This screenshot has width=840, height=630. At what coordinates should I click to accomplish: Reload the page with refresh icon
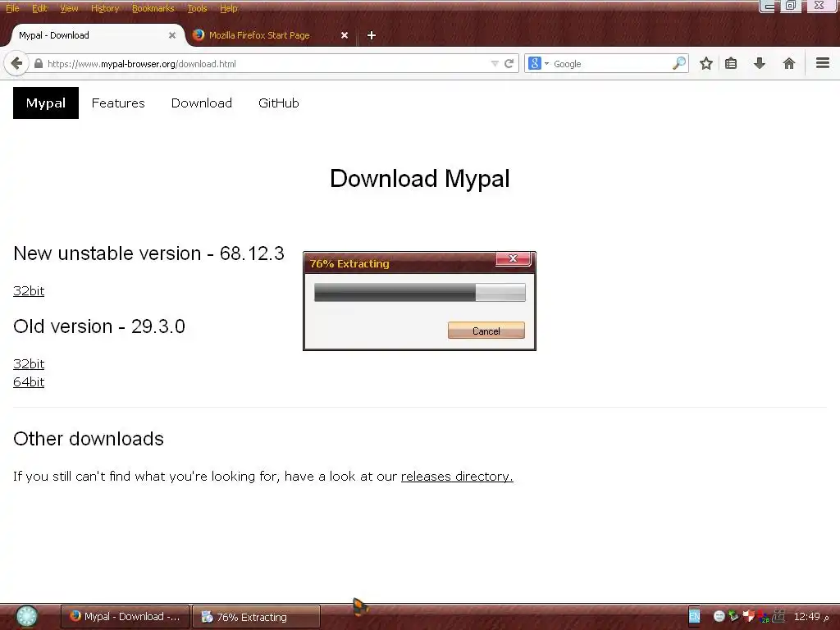[x=509, y=64]
